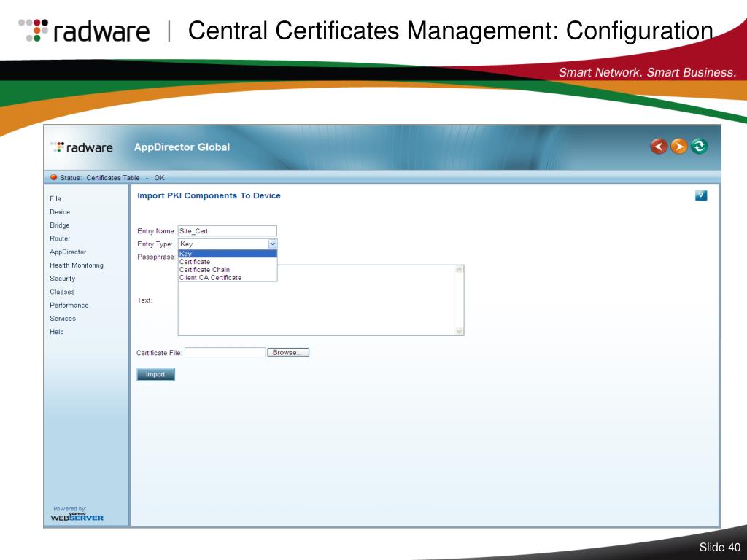Viewport: 747px width, 560px height.
Task: Open the Security menu in the sidebar
Action: [x=63, y=279]
